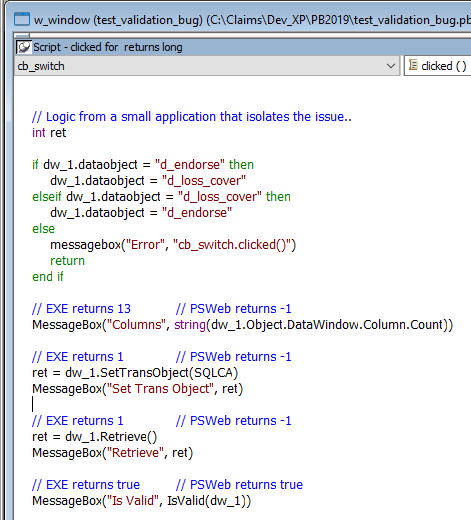This screenshot has height=520, width=471.
Task: Click the MessageBox("Set Trans Object", ret) line
Action: (137, 389)
